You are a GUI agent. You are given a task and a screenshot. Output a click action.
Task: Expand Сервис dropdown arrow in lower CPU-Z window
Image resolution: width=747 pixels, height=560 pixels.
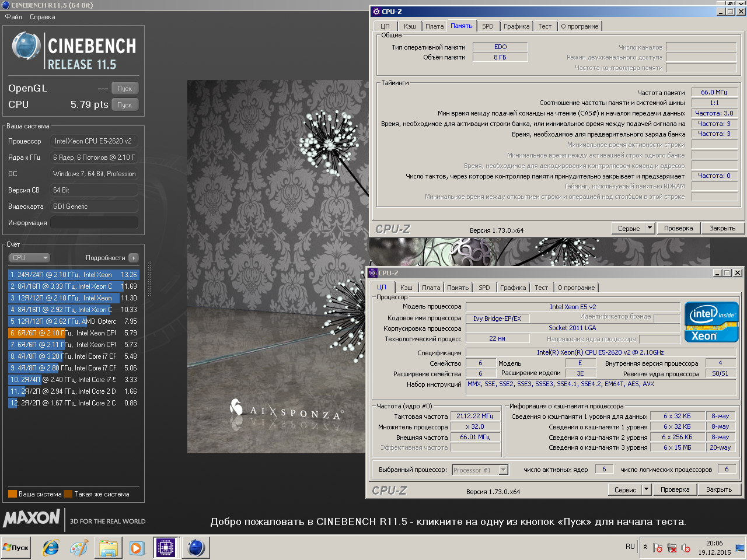pos(647,489)
